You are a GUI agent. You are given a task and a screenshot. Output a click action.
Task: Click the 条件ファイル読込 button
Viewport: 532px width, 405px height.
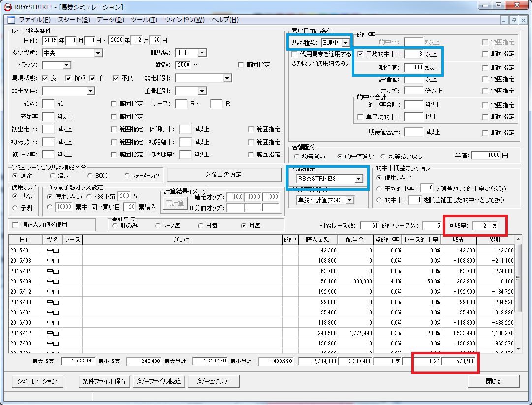coord(159,381)
